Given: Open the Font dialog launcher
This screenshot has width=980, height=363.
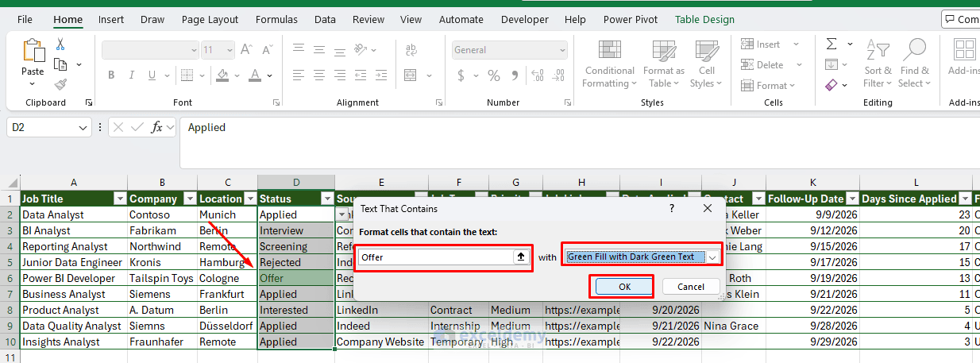Looking at the screenshot, I should tap(276, 102).
